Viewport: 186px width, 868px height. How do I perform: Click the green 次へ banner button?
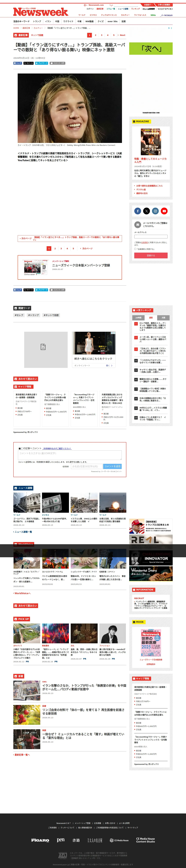151,48
